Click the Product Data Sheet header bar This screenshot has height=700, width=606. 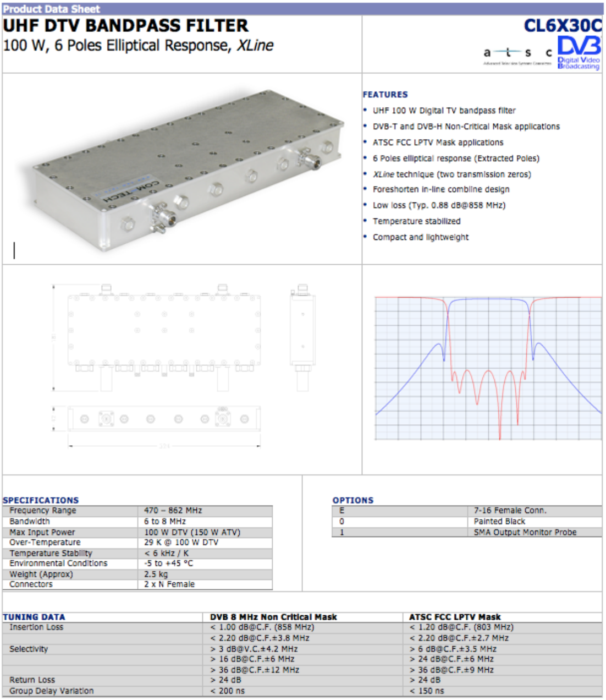302,9
